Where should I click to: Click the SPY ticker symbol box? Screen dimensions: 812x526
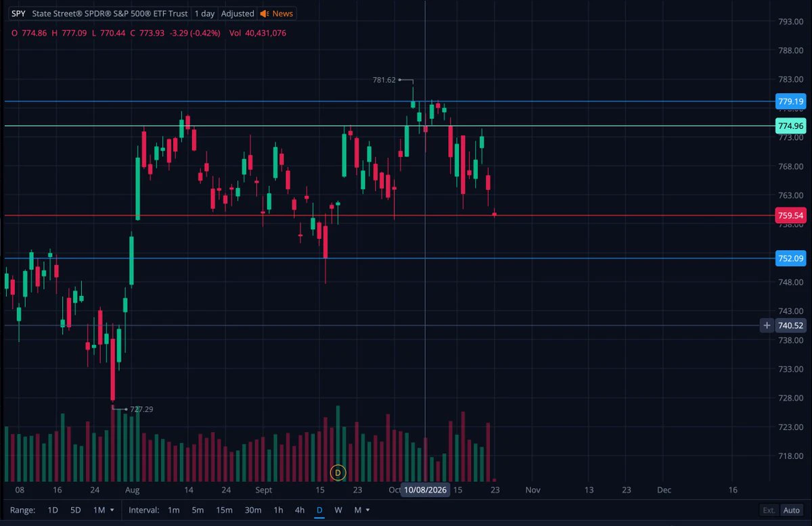pos(18,14)
